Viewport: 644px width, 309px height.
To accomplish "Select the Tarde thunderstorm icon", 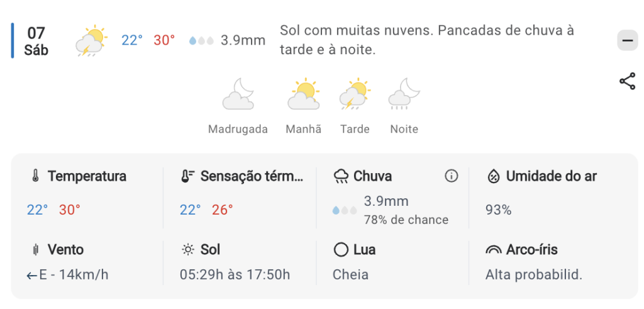I will tap(355, 95).
